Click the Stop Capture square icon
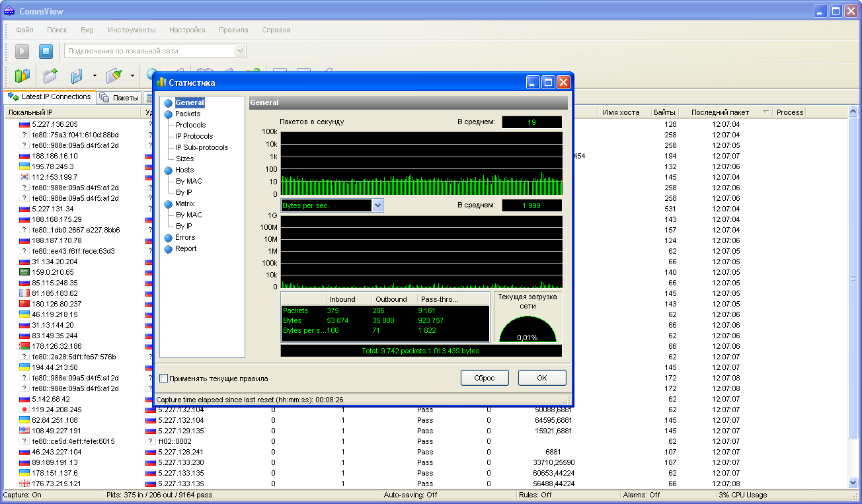862x504 pixels. [x=45, y=51]
